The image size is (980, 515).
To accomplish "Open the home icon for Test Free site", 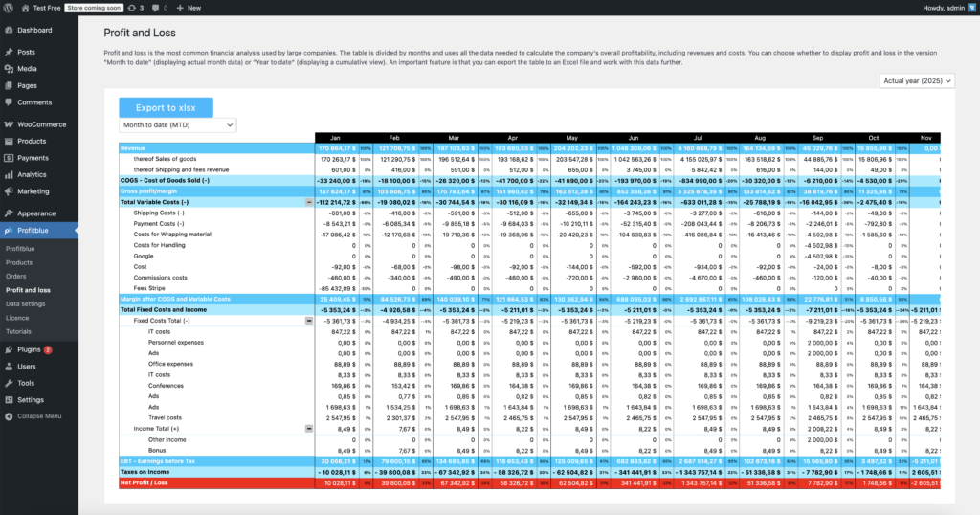I will [x=25, y=7].
